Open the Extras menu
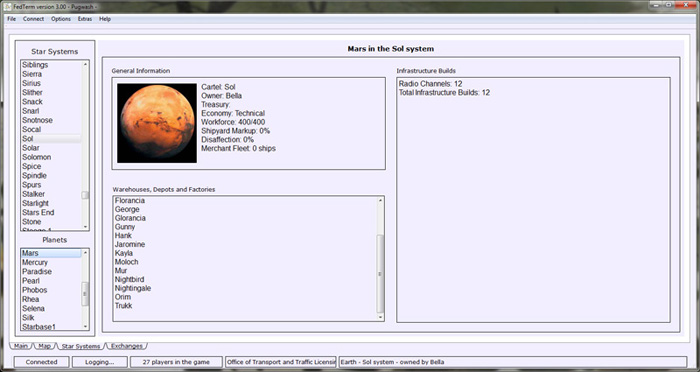 [85, 19]
